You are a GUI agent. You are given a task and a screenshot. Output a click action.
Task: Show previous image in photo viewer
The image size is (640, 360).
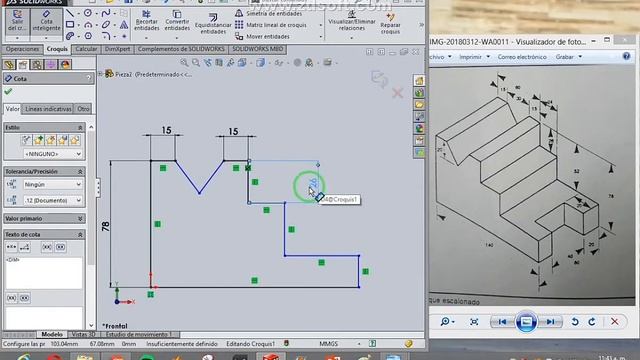click(502, 322)
